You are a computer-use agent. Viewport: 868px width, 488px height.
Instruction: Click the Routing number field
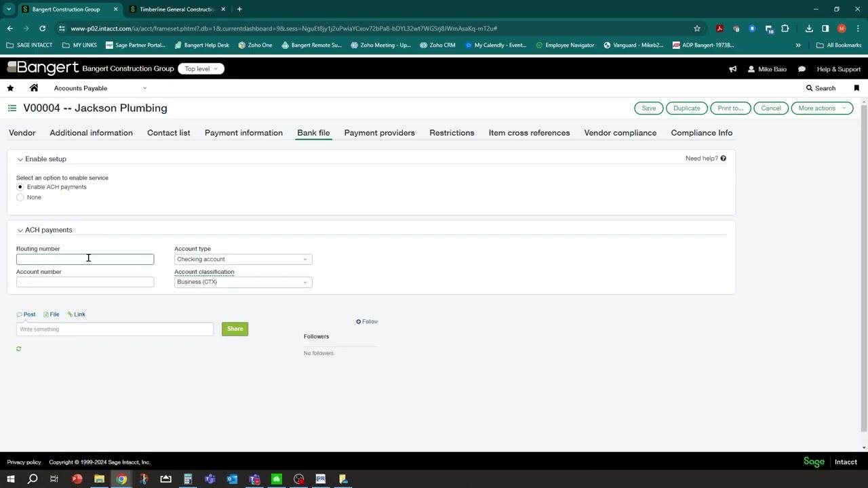click(85, 260)
